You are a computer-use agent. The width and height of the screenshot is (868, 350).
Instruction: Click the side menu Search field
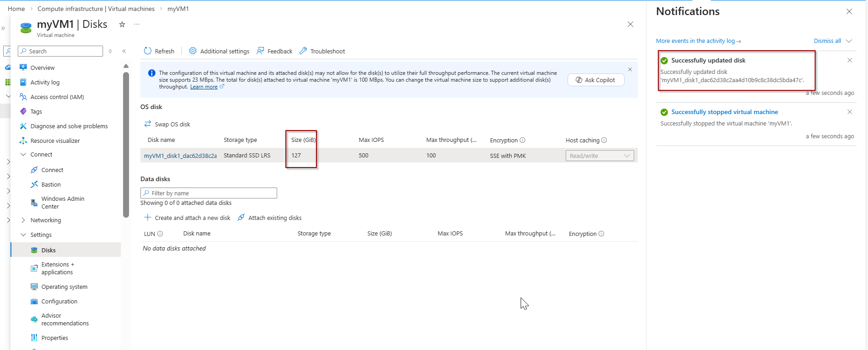(x=60, y=51)
